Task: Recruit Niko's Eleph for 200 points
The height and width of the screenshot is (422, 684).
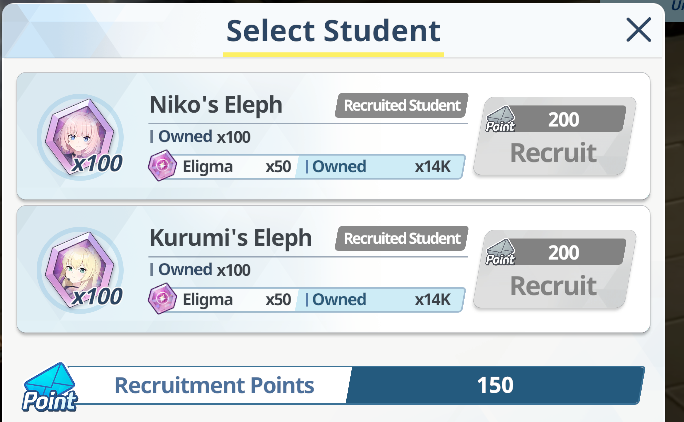Action: [x=554, y=136]
